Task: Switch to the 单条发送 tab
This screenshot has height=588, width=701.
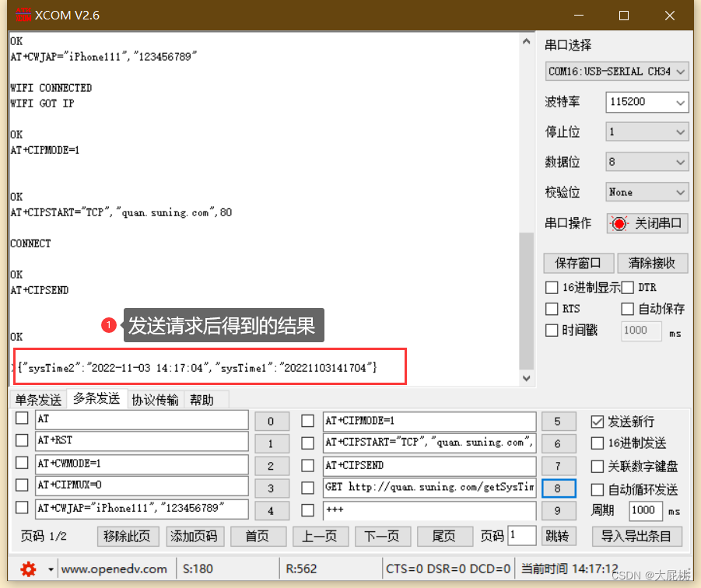Action: (38, 400)
